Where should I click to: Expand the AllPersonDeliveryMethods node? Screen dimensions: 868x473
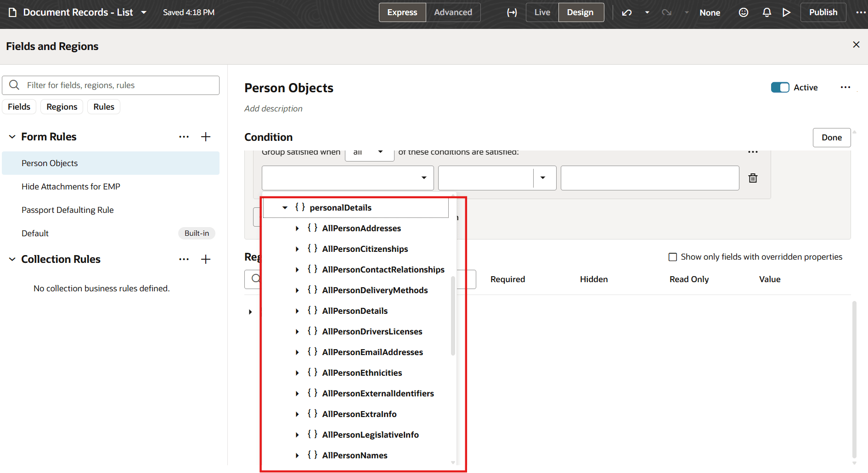(x=297, y=290)
